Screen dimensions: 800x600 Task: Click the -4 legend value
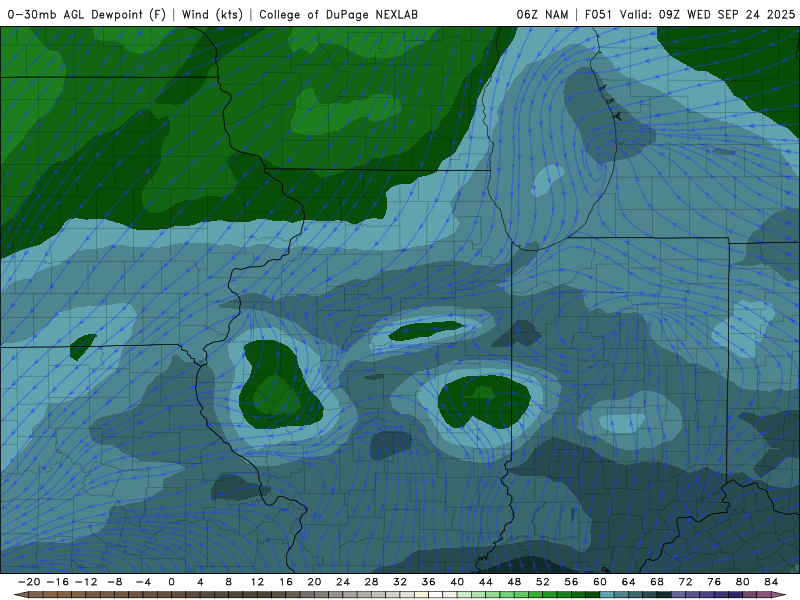143,582
